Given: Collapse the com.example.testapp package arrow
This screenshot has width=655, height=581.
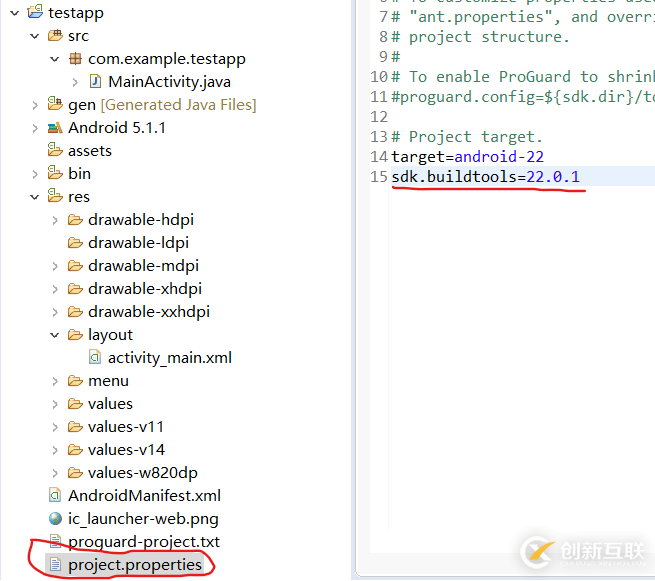Looking at the screenshot, I should (55, 59).
